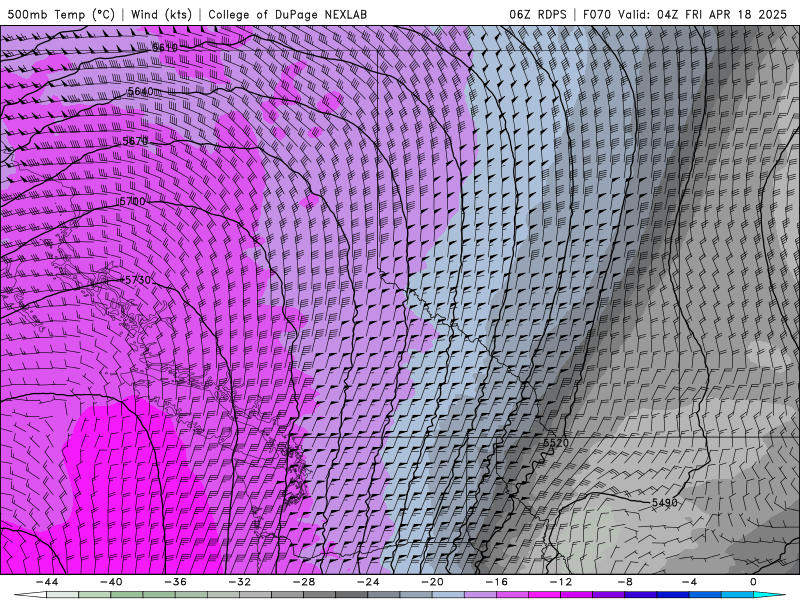
Task: Click the -44 colorbar scale value
Action: point(47,582)
